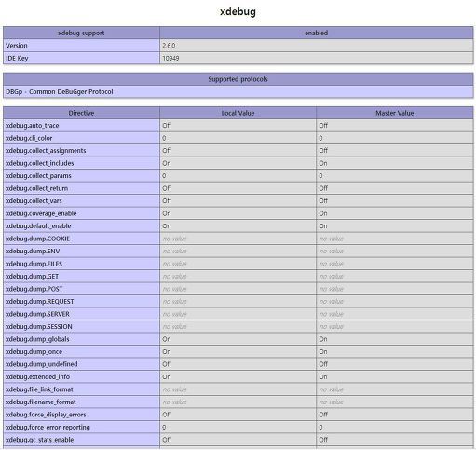
Task: Select the xdebug.cli_color directive
Action: coord(29,138)
